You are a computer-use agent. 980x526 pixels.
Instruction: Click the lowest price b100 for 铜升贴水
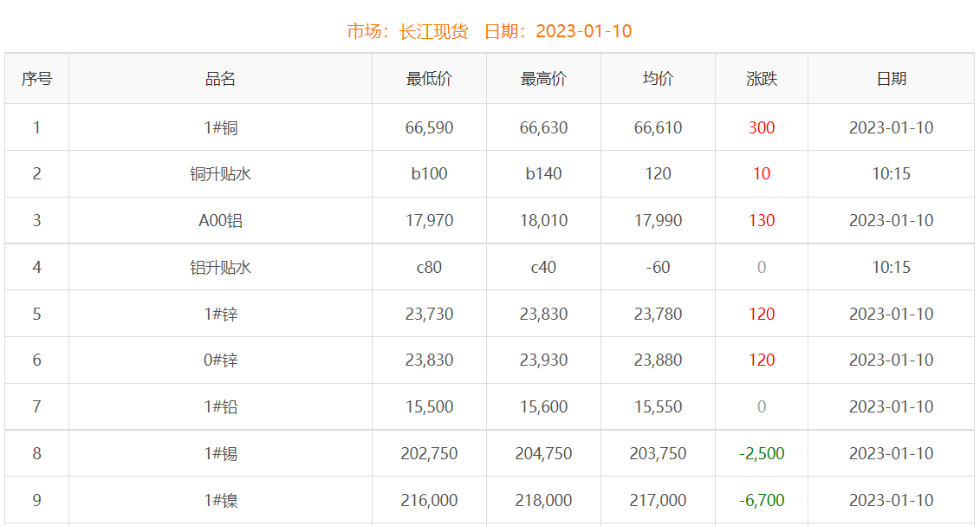(428, 173)
